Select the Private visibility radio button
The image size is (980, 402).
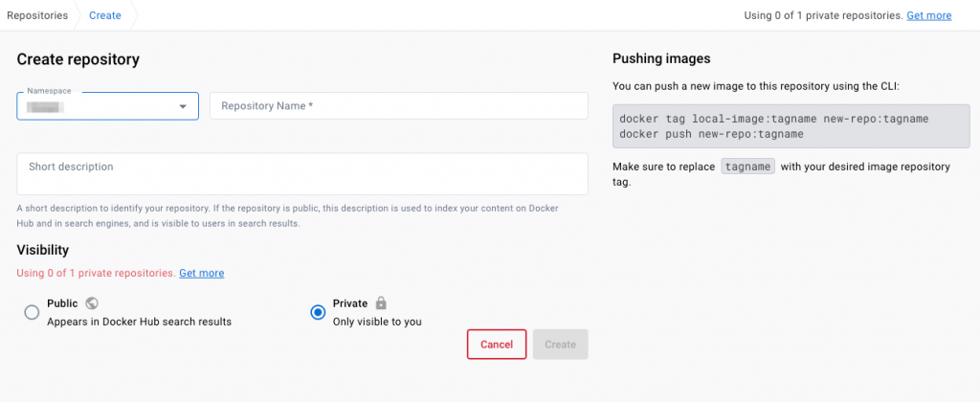pos(318,312)
